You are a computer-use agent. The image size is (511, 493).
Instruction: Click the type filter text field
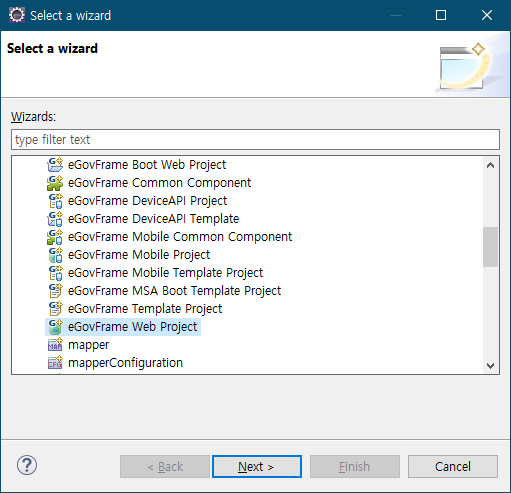pyautogui.click(x=255, y=140)
